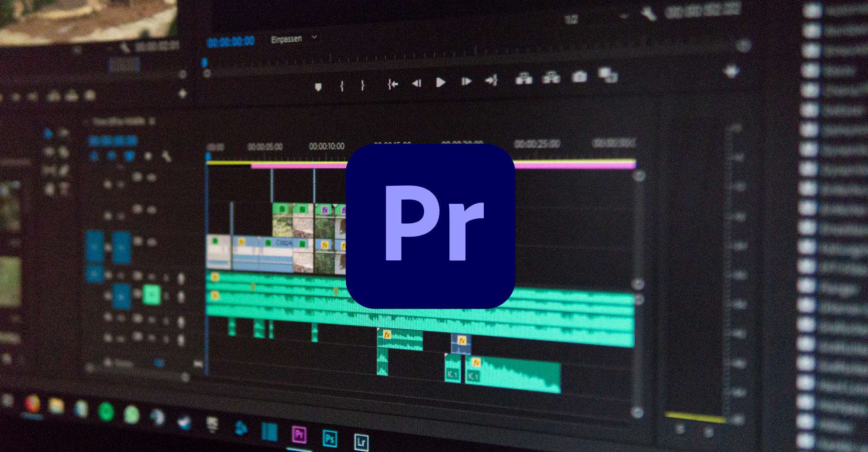Click the top vertical zoom handle right of timeline
The image size is (868, 452).
[x=638, y=176]
